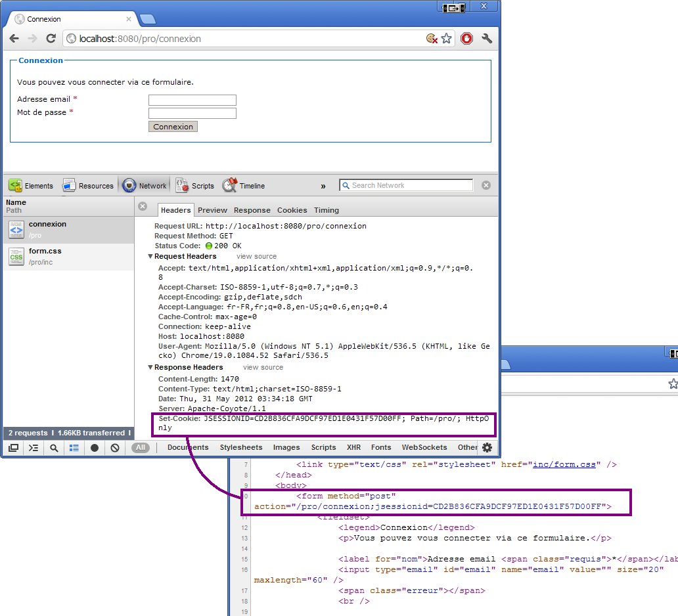
Task: Open the Timeline panel
Action: [x=243, y=186]
